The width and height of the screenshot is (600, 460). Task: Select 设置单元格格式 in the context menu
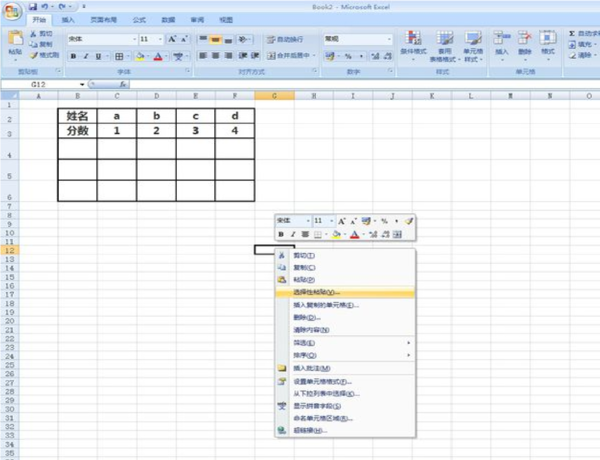(322, 381)
